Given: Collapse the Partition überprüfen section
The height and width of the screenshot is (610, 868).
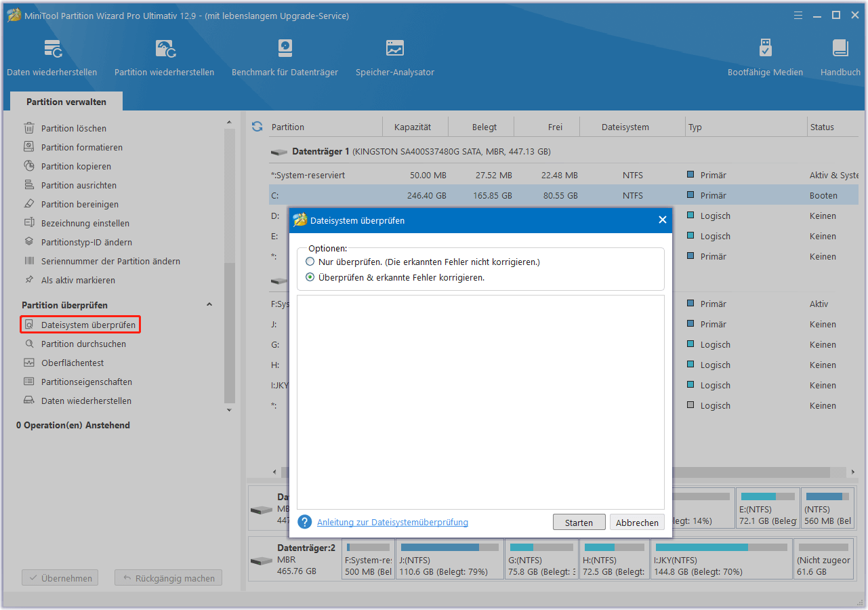Looking at the screenshot, I should tap(209, 305).
